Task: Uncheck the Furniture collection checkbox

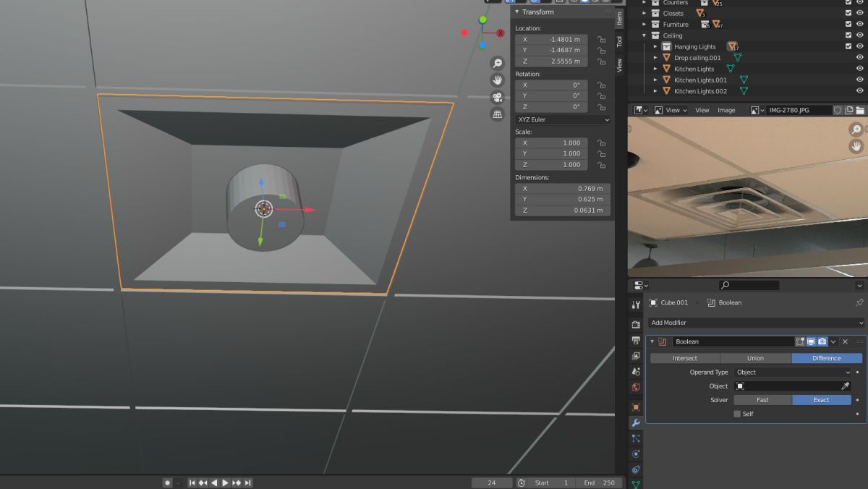Action: (x=848, y=25)
